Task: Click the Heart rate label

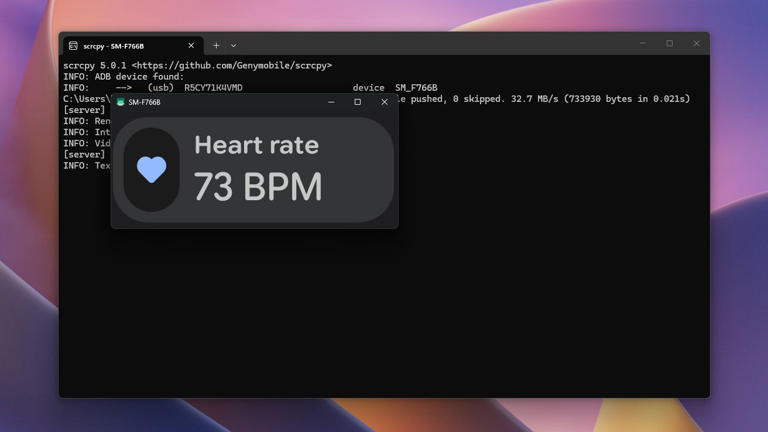Action: click(256, 145)
